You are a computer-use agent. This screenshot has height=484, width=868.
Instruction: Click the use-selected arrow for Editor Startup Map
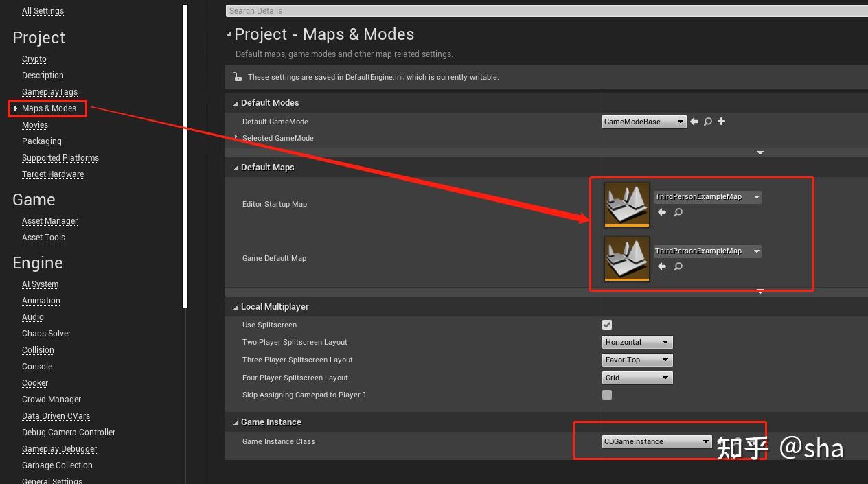[x=661, y=212]
